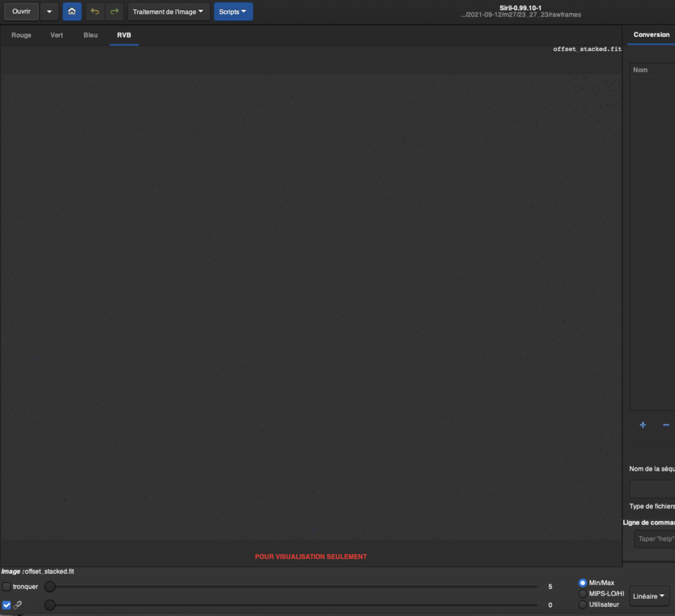Open the Scripts menu
Image resolution: width=675 pixels, height=616 pixels.
233,12
